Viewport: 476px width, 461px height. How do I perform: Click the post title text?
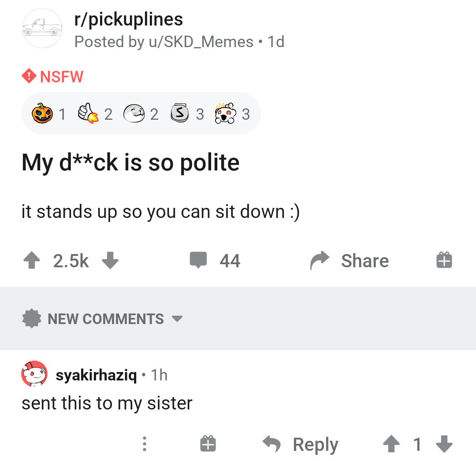pyautogui.click(x=130, y=162)
